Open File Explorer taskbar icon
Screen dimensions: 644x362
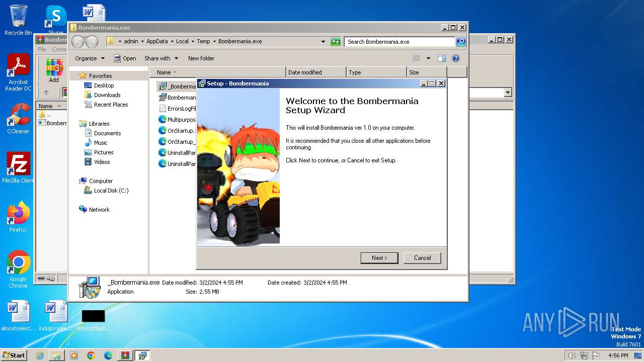57,355
